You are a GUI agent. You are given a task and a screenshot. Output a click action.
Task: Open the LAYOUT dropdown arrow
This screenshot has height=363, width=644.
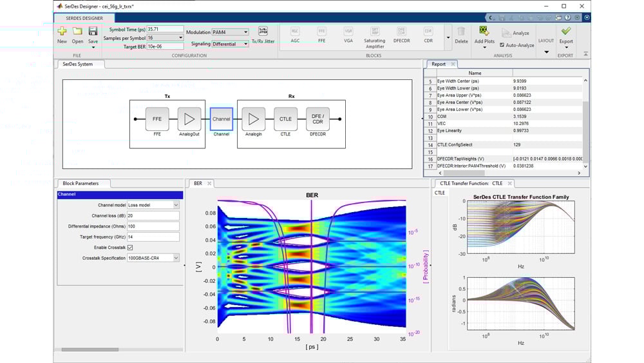click(546, 52)
